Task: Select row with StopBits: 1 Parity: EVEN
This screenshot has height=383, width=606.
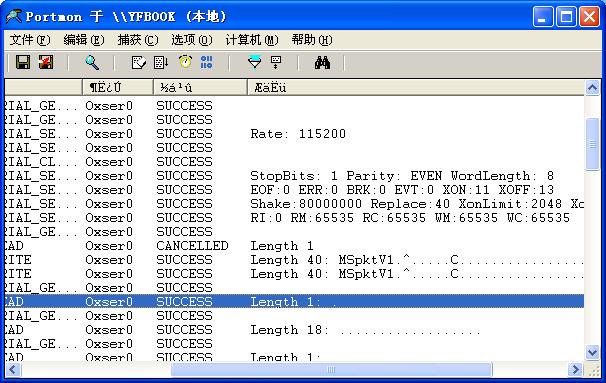Action: point(294,176)
